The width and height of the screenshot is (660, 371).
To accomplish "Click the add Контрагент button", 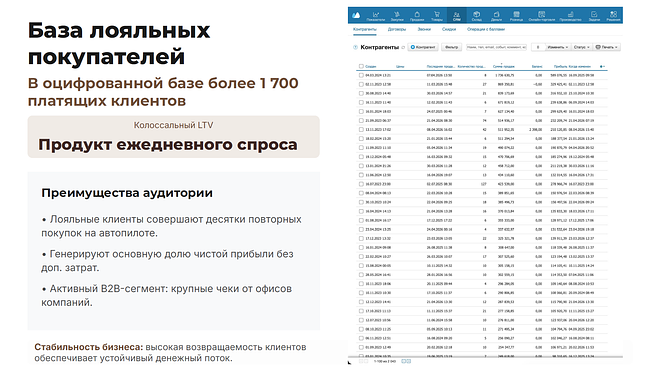I will click(x=423, y=47).
